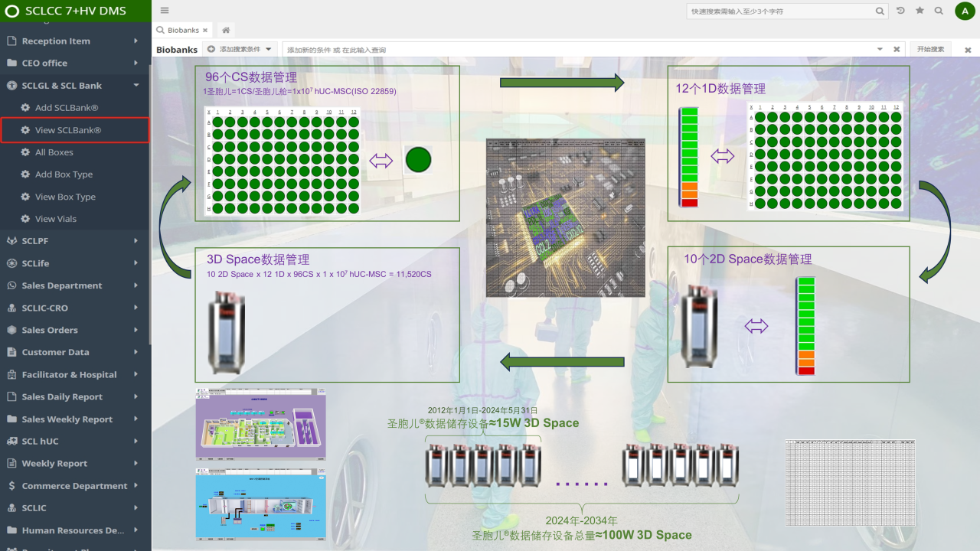Click the search magnifier in quick search
The height and width of the screenshot is (551, 980).
[880, 11]
